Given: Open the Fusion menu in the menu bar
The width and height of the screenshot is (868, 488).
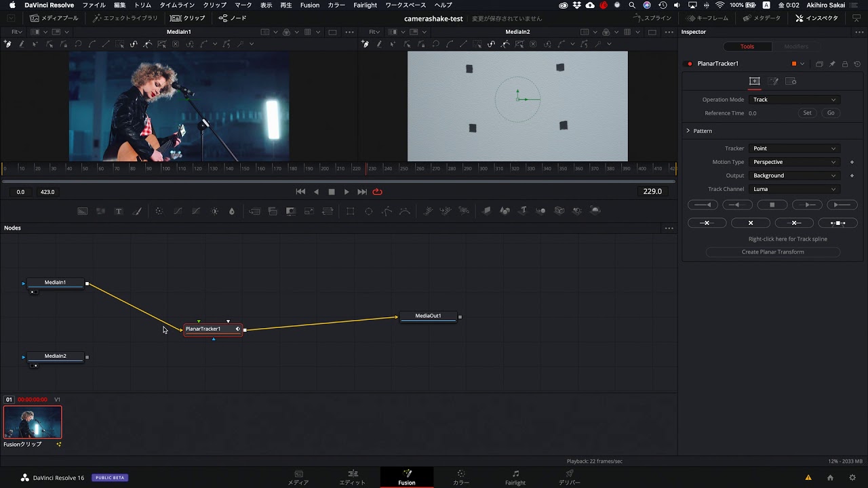Looking at the screenshot, I should click(310, 5).
